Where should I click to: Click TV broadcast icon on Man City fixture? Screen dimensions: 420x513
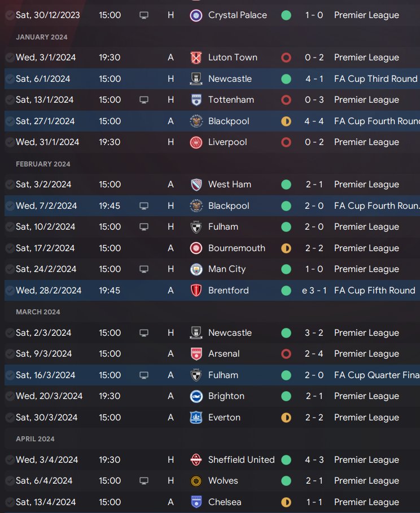pyautogui.click(x=144, y=269)
